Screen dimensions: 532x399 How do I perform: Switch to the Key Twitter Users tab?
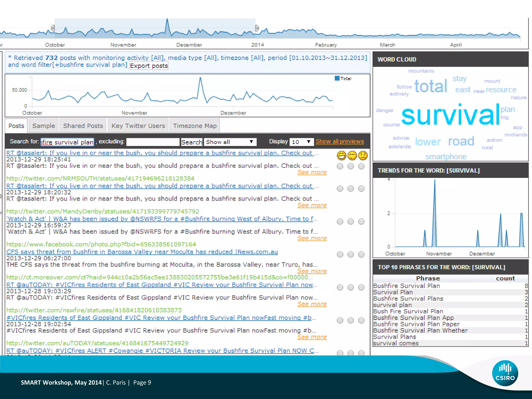click(x=138, y=126)
